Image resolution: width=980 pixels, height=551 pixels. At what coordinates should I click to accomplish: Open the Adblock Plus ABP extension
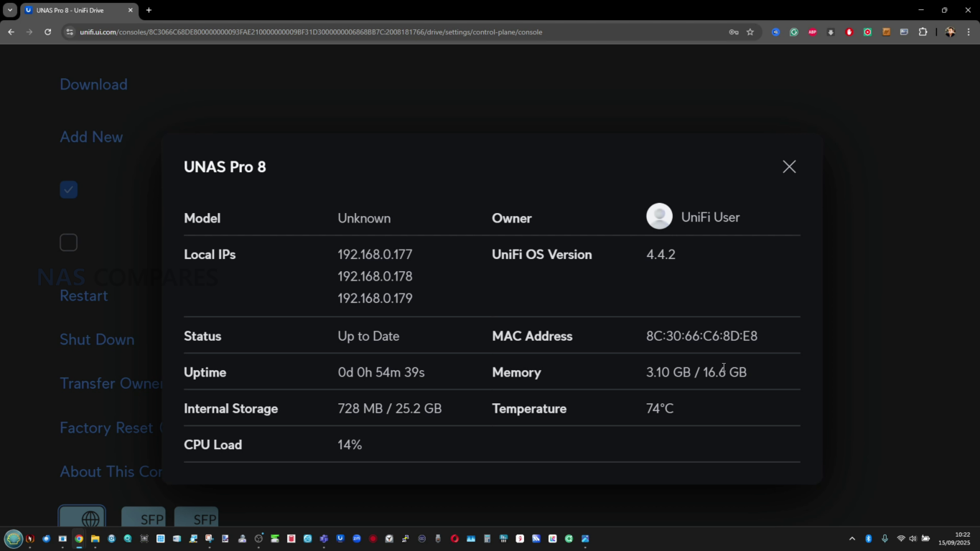[812, 32]
